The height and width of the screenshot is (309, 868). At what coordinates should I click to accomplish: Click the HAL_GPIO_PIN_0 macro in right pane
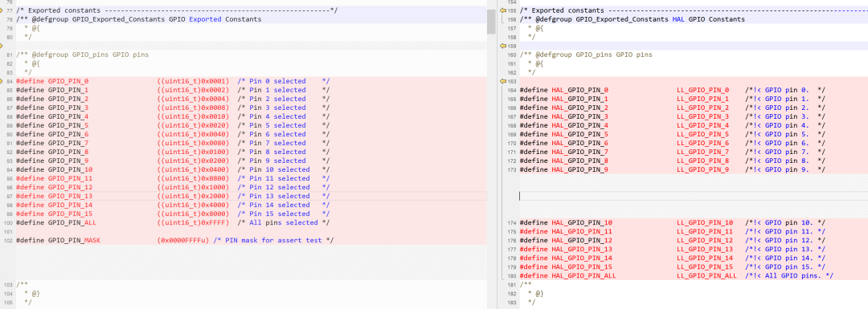tap(580, 90)
